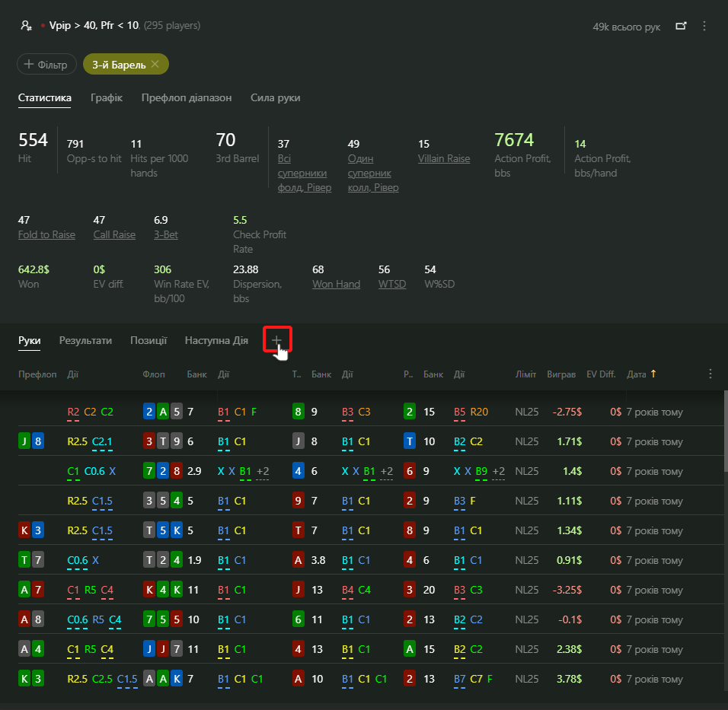Click the Префлоп column header
The width and height of the screenshot is (728, 710).
37,374
